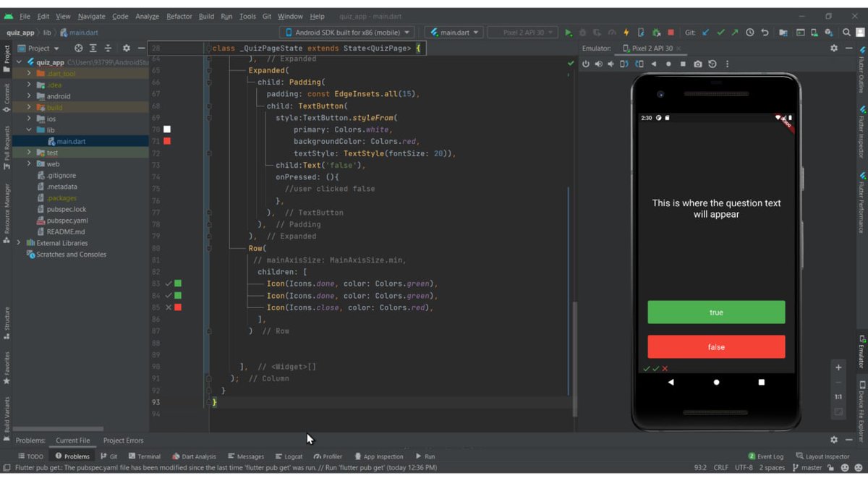The image size is (868, 481).
Task: Click red color swatch in gutter line 71
Action: click(167, 141)
